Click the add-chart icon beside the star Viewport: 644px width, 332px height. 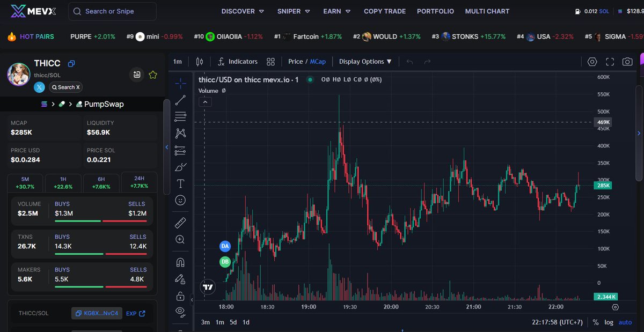(x=137, y=75)
